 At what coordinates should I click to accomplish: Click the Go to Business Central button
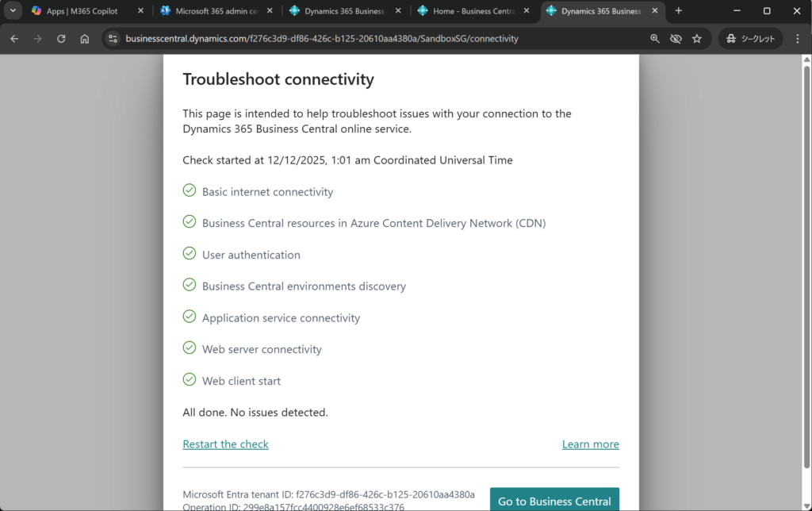(x=554, y=501)
